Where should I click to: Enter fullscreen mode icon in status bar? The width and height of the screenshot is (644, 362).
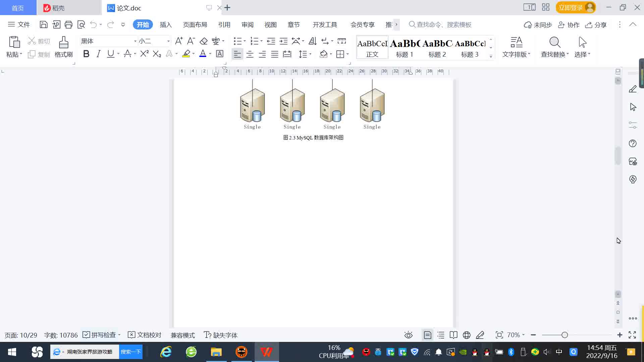point(632,335)
